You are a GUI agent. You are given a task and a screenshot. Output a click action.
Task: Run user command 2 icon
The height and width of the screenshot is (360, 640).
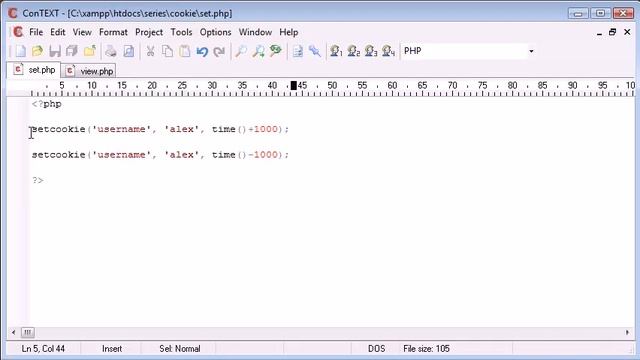click(x=353, y=51)
